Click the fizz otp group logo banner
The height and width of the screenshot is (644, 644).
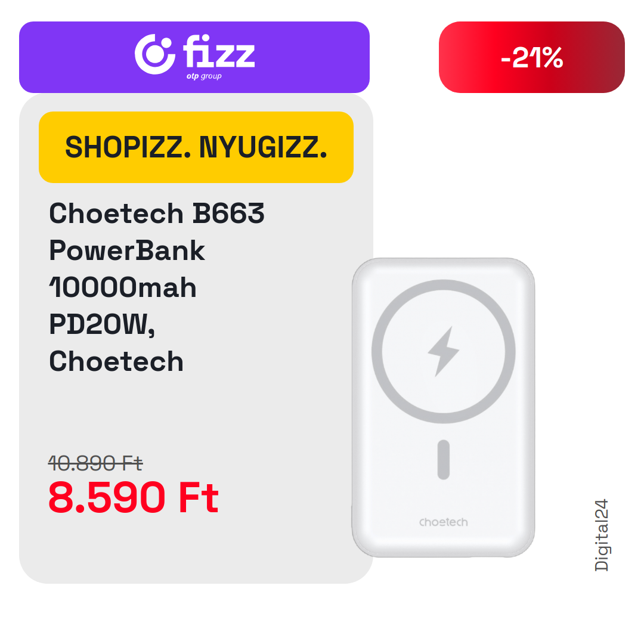[x=194, y=57]
